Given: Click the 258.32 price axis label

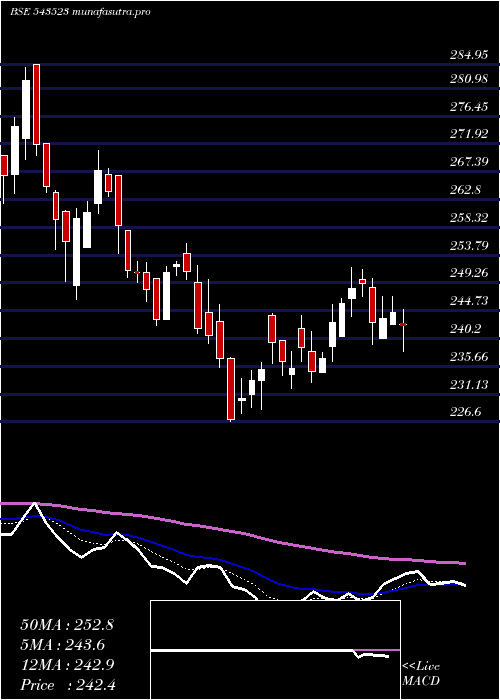Looking at the screenshot, I should 468,218.
